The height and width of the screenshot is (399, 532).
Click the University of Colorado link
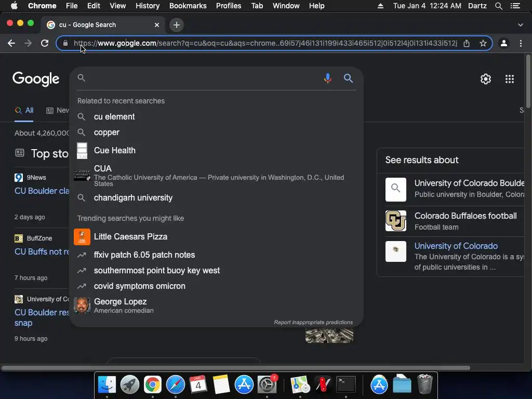pos(456,246)
